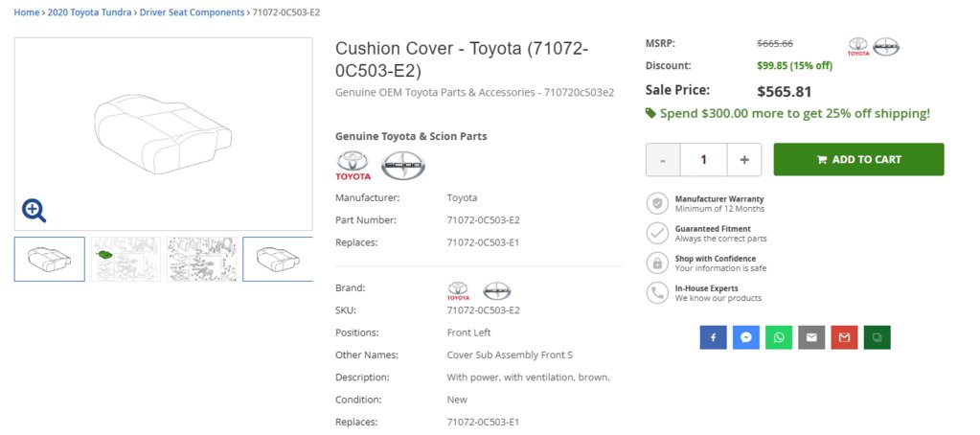
Task: Share via the Facebook icon
Action: (713, 337)
